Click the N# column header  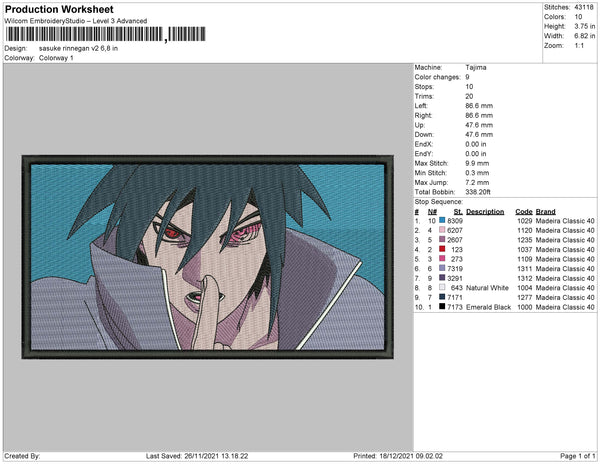tap(432, 212)
